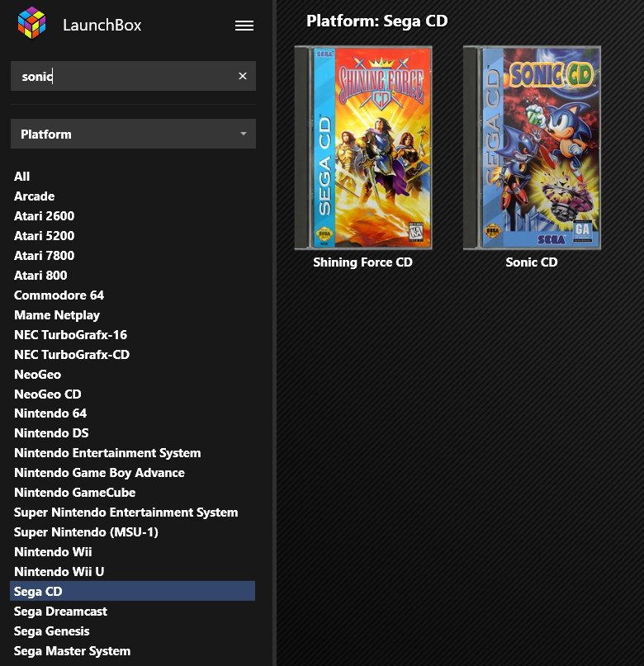This screenshot has width=644, height=666.
Task: Open the Mame Netplay platform
Action: (57, 315)
